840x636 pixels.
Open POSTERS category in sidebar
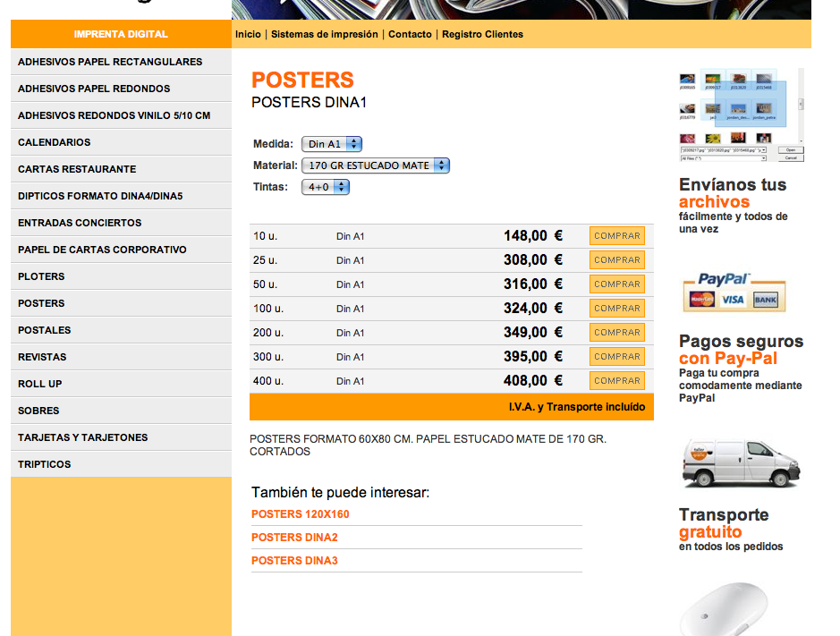point(121,303)
